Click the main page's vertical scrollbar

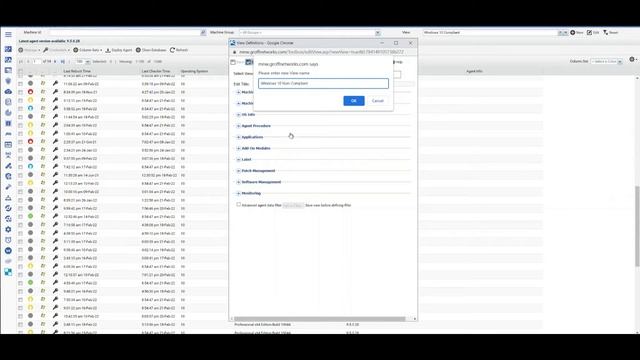(638, 226)
